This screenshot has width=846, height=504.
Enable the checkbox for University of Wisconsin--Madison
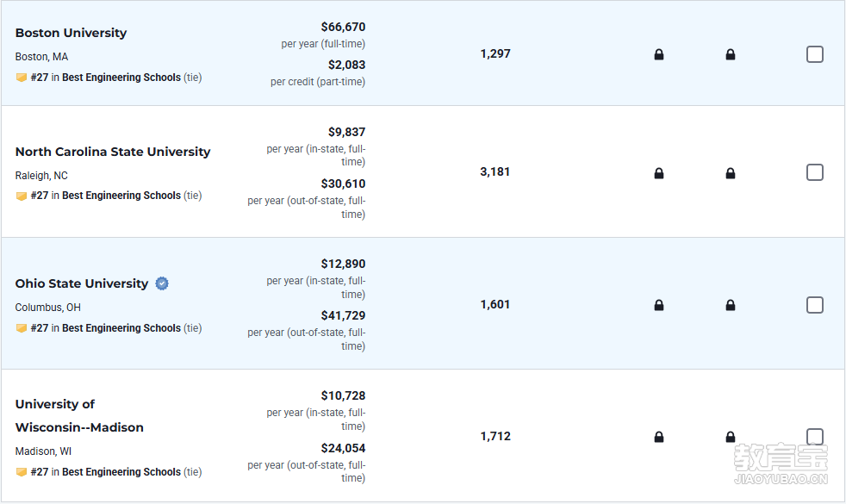(x=815, y=437)
